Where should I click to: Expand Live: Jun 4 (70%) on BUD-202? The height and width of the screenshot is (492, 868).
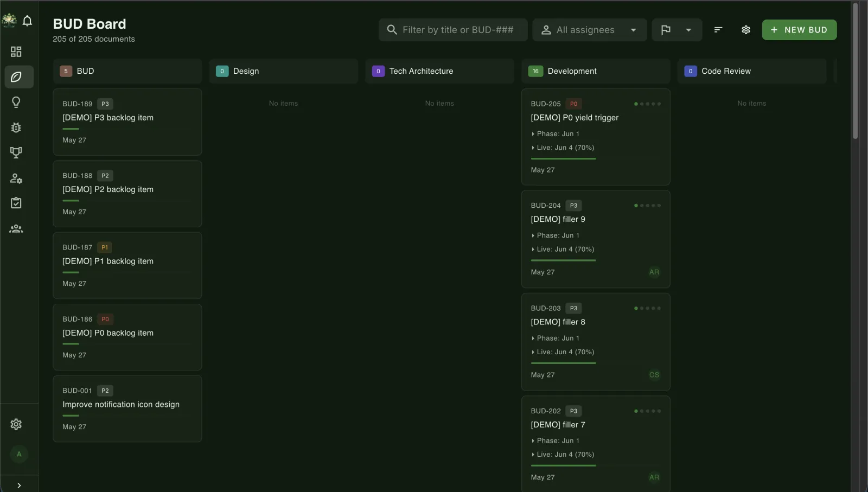pos(563,455)
